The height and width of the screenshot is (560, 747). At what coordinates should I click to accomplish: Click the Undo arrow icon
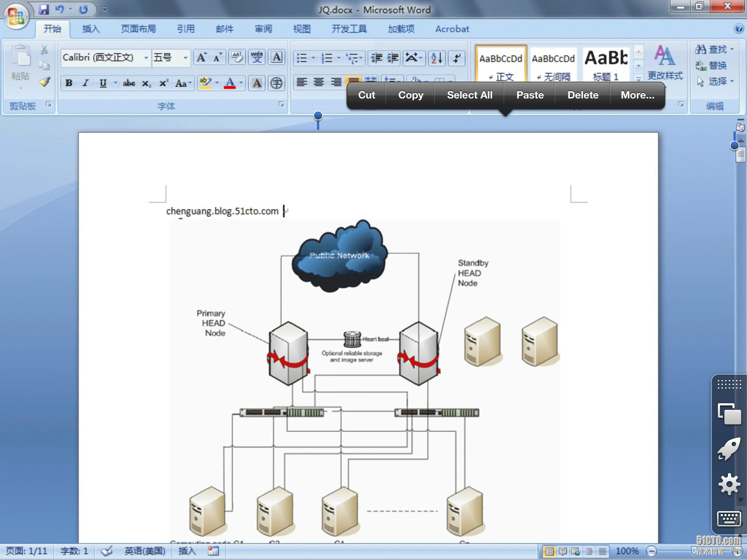[x=60, y=9]
